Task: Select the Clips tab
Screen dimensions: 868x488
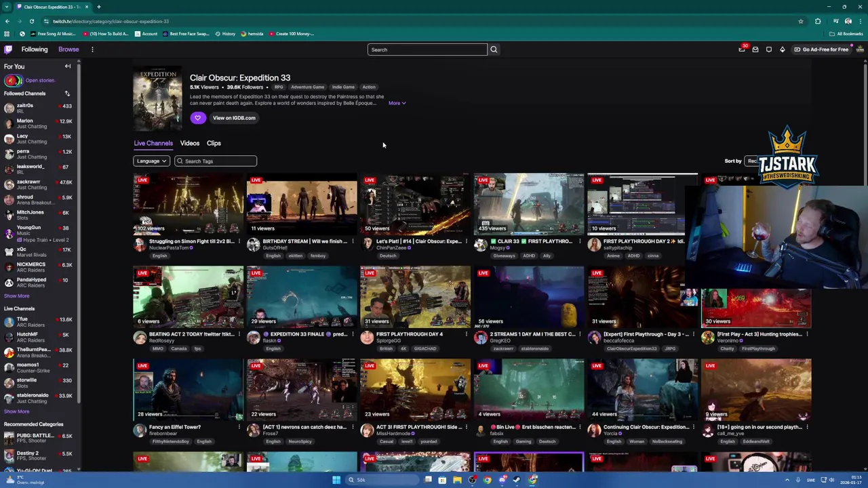Action: [x=214, y=143]
